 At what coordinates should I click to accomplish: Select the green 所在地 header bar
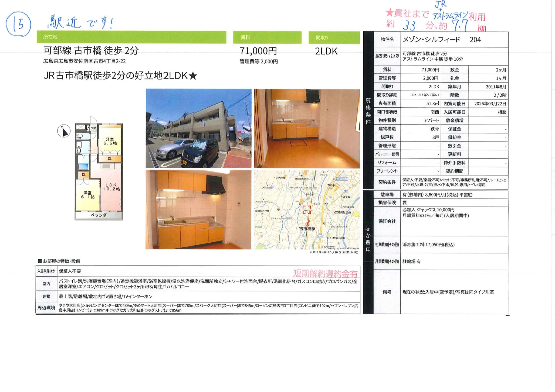(x=131, y=37)
